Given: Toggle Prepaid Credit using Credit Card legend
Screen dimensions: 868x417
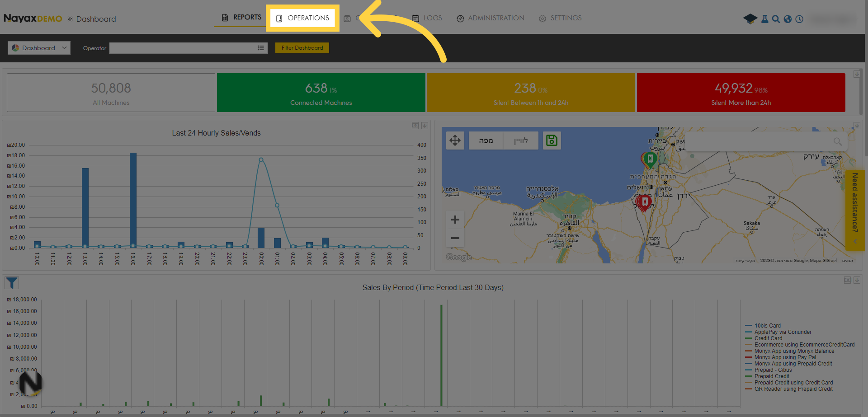Looking at the screenshot, I should 789,383.
